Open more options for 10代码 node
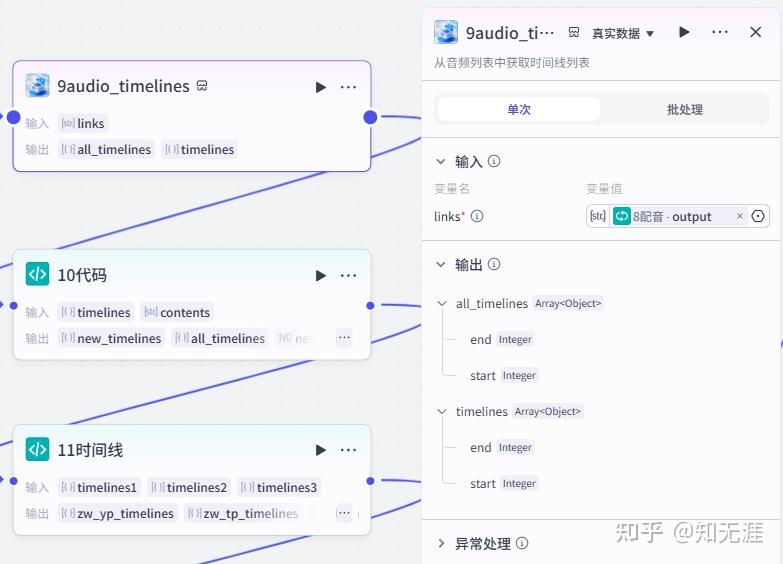The image size is (783, 564). (x=348, y=276)
